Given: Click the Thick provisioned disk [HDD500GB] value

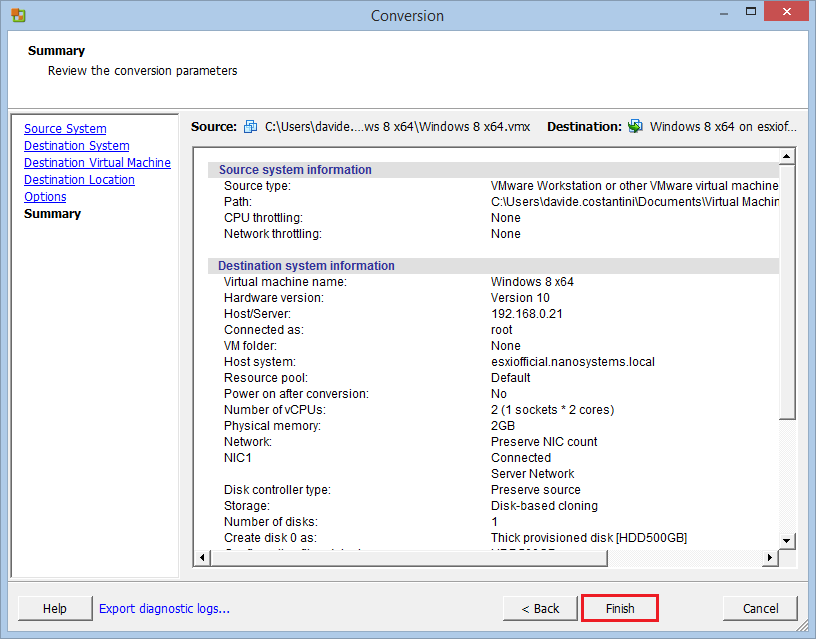Looking at the screenshot, I should click(589, 538).
